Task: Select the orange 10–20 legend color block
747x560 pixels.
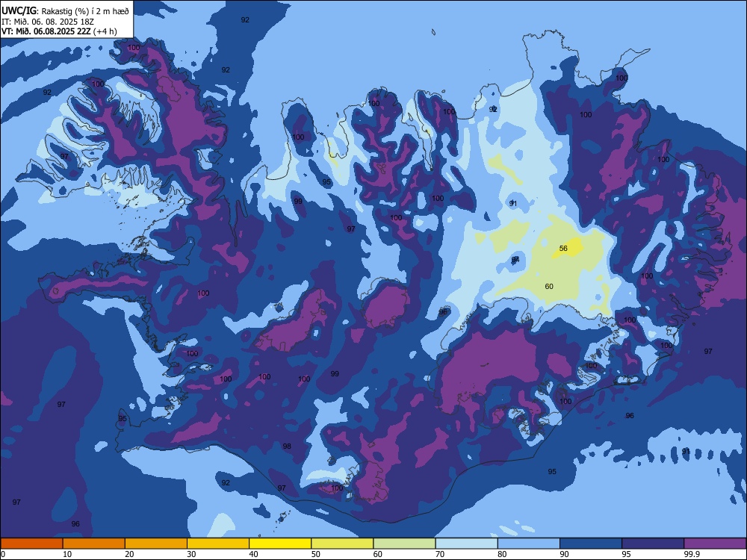Action: (94, 544)
